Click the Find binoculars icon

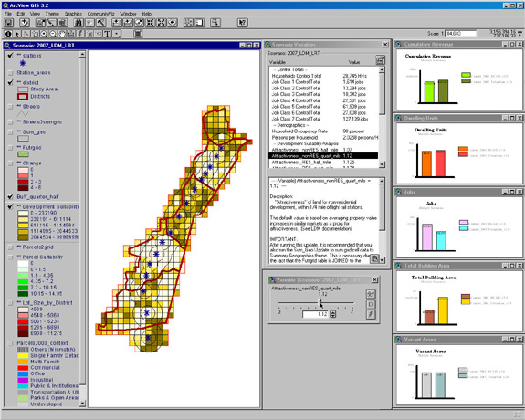coord(79,23)
